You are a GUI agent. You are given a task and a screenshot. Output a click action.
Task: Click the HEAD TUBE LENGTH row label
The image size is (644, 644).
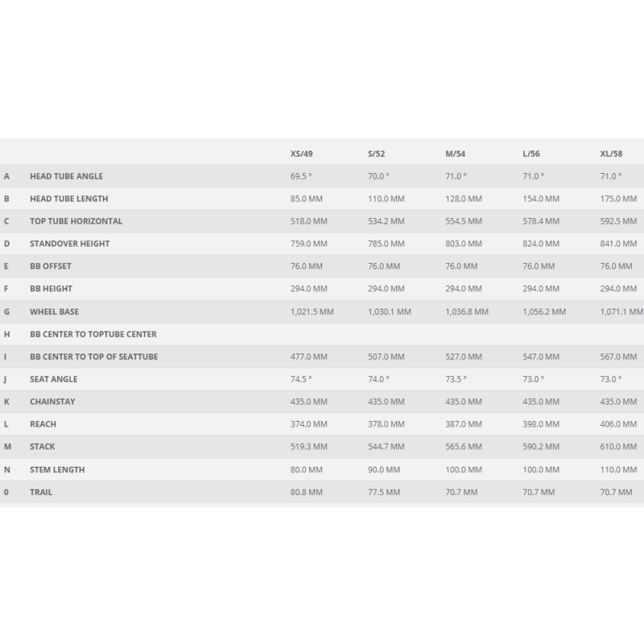68,199
